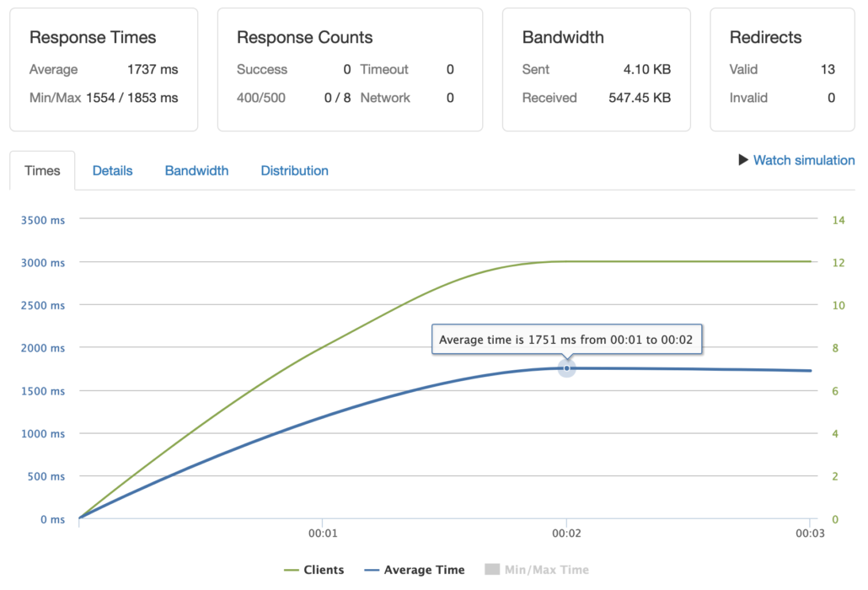Image resolution: width=868 pixels, height=590 pixels.
Task: Enable the Min/Max Time series
Action: coord(536,570)
